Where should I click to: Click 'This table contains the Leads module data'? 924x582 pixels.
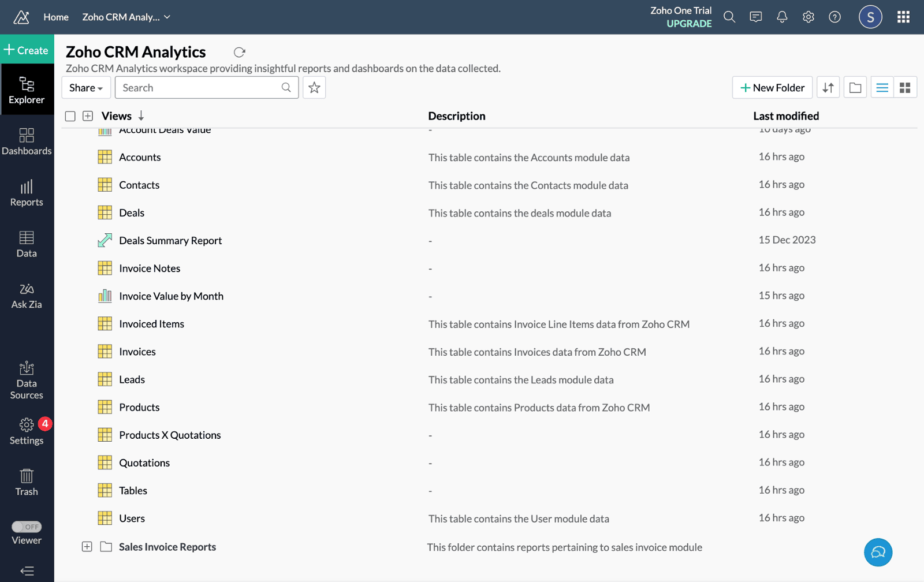point(521,379)
